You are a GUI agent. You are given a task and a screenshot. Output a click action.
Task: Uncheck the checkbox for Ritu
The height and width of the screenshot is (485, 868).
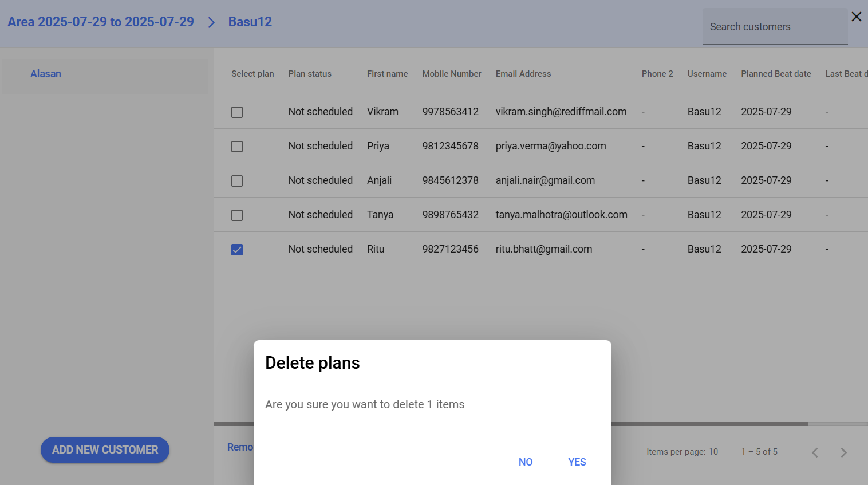click(x=237, y=250)
